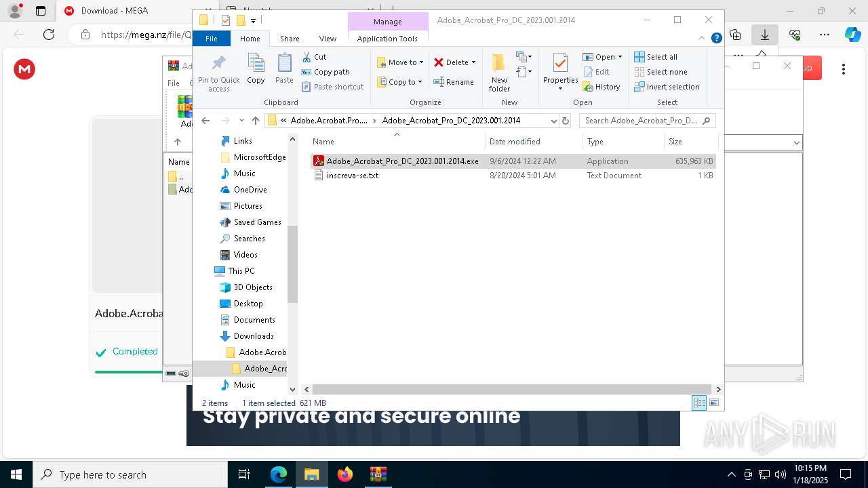Customize Quick Access Toolbar dropdown

pyautogui.click(x=253, y=20)
